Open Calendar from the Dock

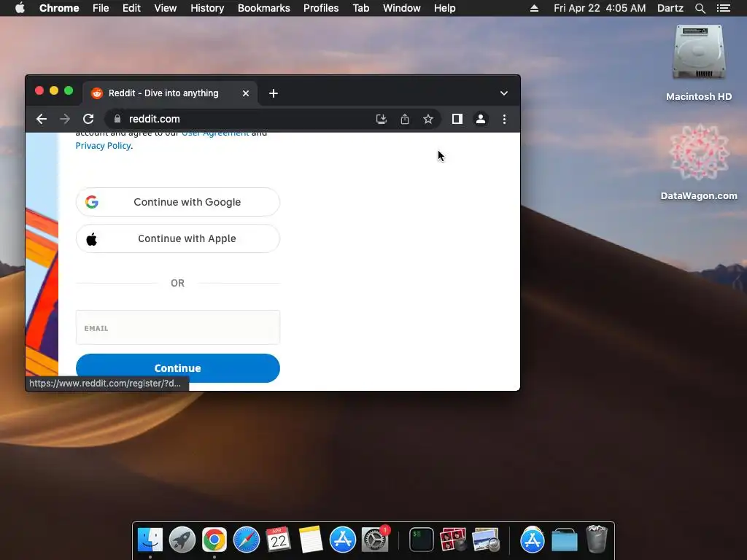click(279, 540)
